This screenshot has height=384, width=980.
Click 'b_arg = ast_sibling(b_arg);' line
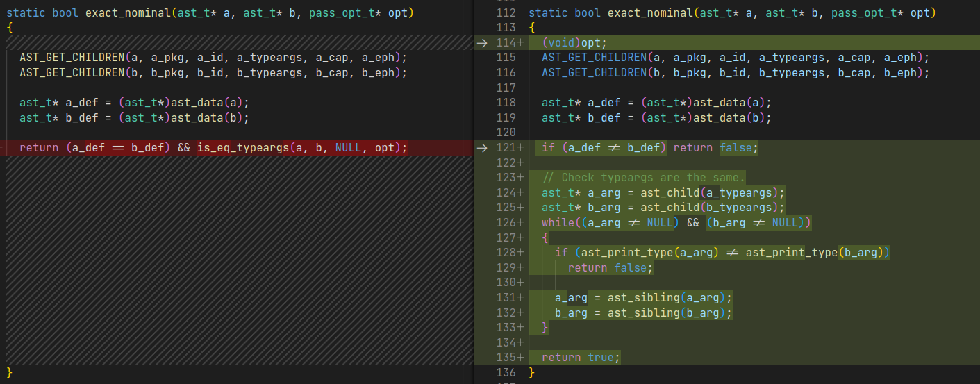coord(644,313)
